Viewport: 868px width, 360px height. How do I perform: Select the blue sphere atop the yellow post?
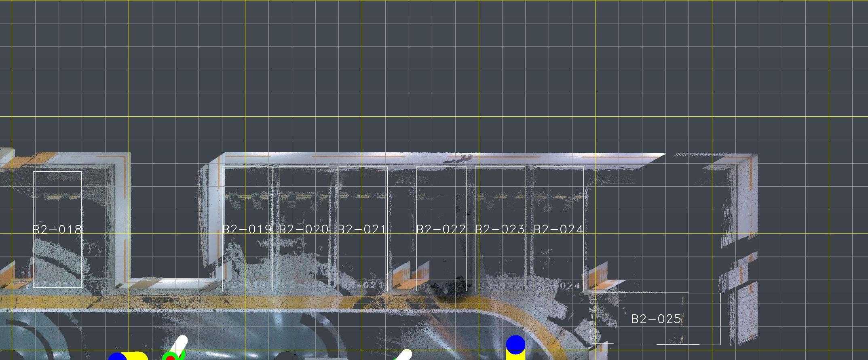pos(515,344)
